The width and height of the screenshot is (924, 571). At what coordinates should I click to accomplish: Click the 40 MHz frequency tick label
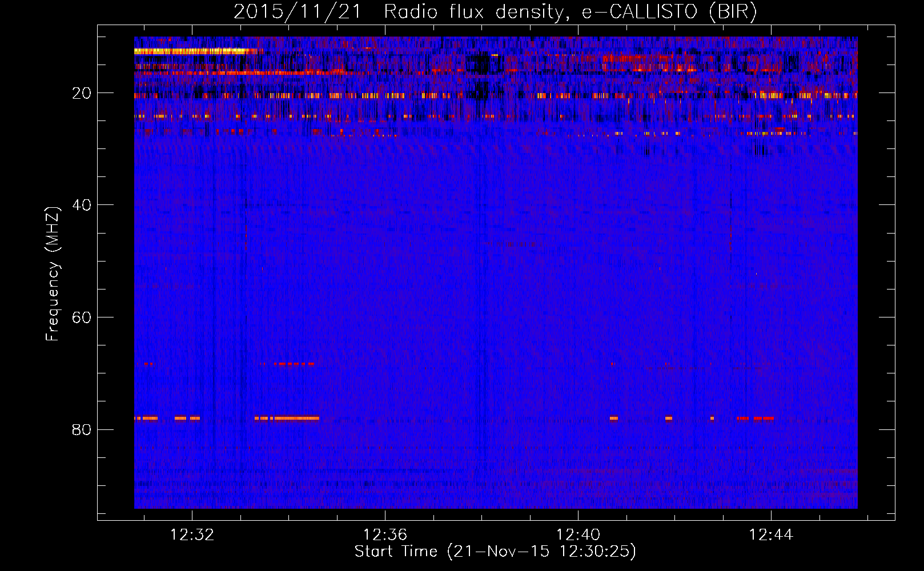coord(82,205)
